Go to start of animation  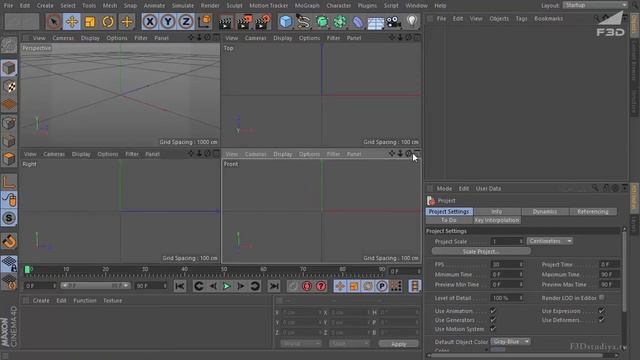pyautogui.click(x=180, y=286)
